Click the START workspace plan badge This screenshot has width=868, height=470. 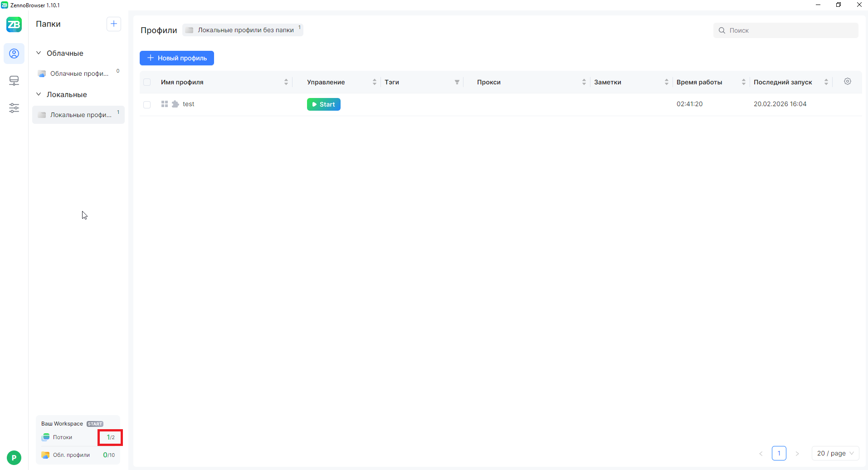[95, 424]
